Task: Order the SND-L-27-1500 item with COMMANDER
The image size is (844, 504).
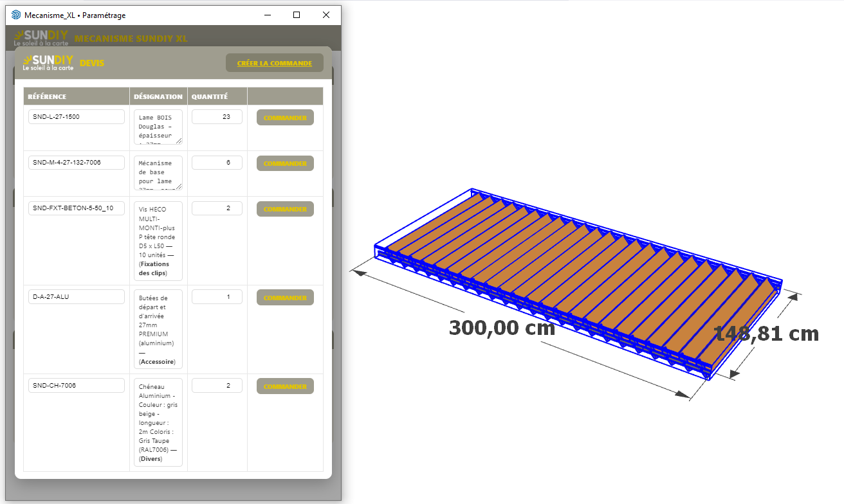Action: pos(285,118)
